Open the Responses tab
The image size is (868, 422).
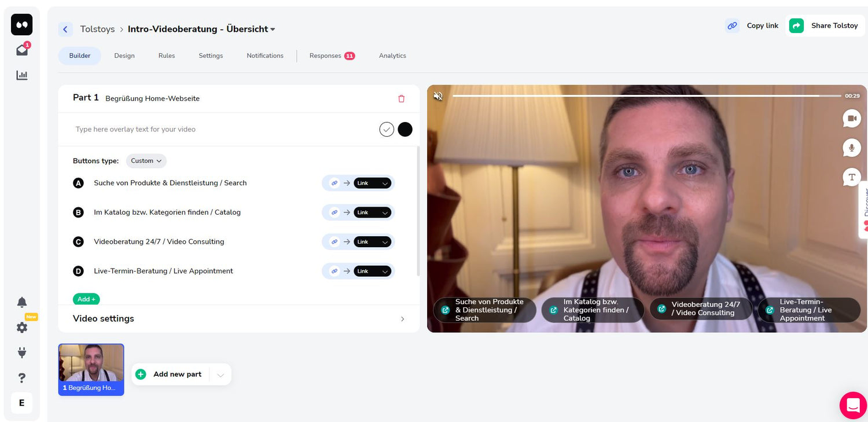331,56
